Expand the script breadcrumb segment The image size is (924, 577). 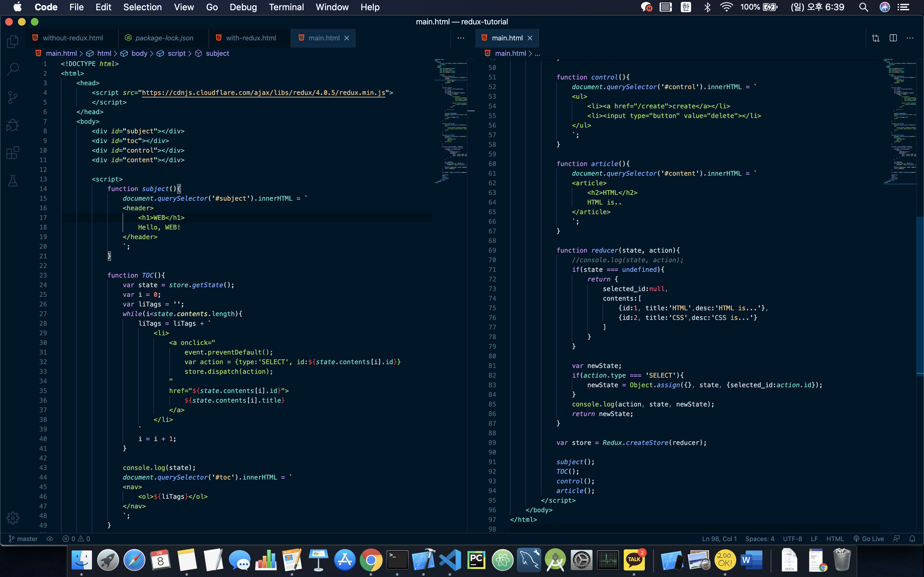pyautogui.click(x=176, y=54)
